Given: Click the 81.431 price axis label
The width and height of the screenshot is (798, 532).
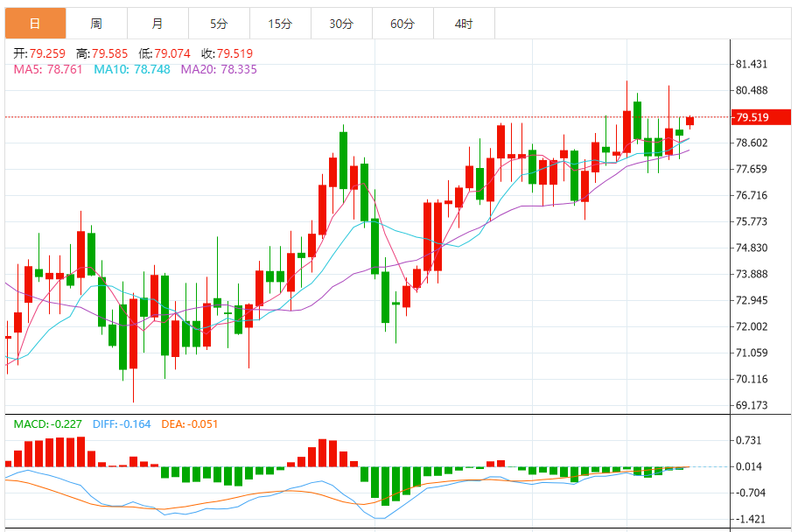Looking at the screenshot, I should pos(752,64).
